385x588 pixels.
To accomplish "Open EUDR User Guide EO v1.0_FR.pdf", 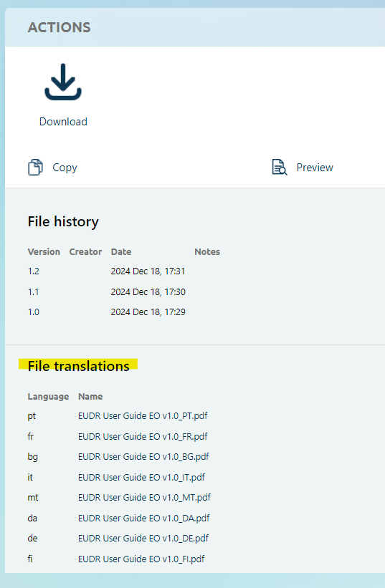I will pos(143,436).
